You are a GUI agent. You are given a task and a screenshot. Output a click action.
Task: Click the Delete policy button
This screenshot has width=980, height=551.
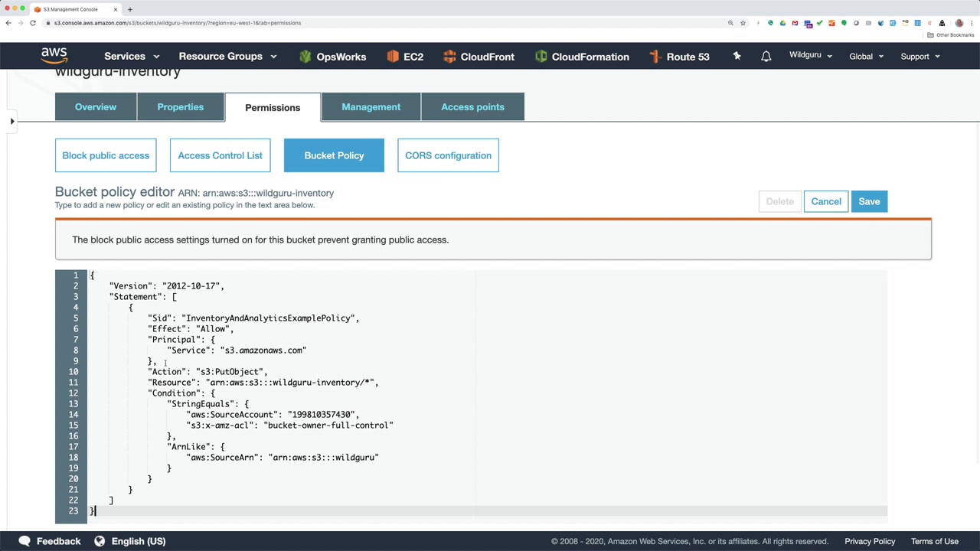click(x=780, y=201)
